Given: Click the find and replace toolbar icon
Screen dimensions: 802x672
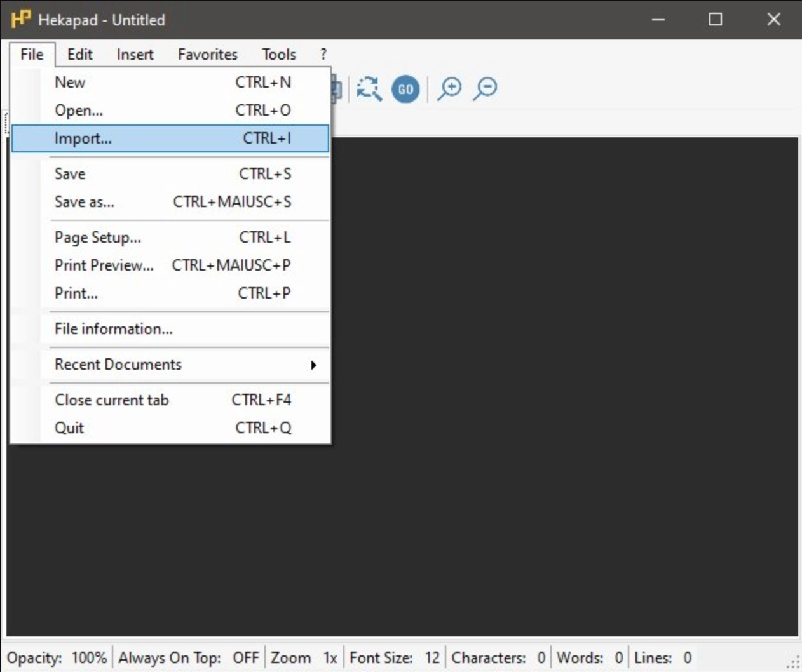Looking at the screenshot, I should pyautogui.click(x=369, y=89).
